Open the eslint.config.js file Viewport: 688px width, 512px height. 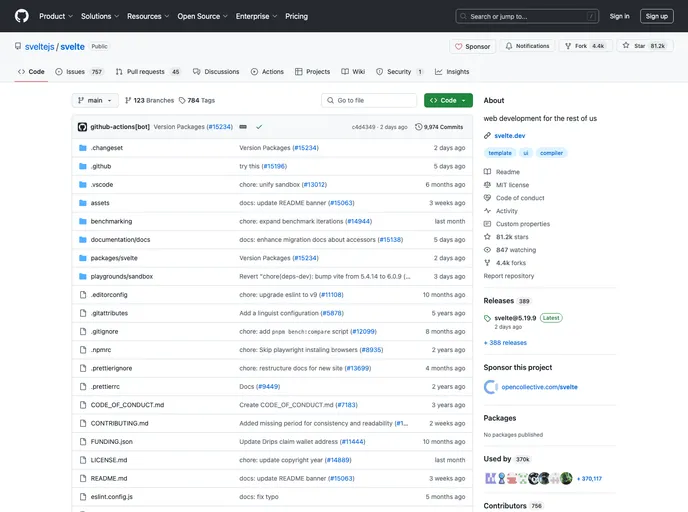coord(111,497)
